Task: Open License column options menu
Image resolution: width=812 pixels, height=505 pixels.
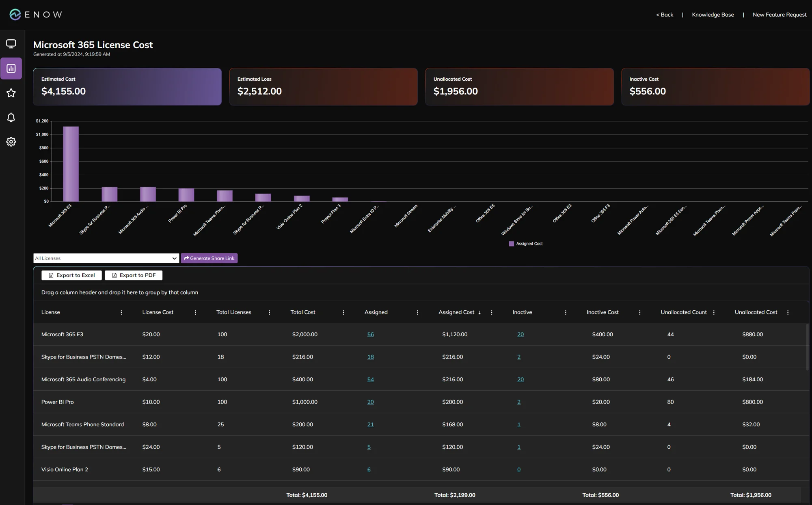Action: click(121, 312)
